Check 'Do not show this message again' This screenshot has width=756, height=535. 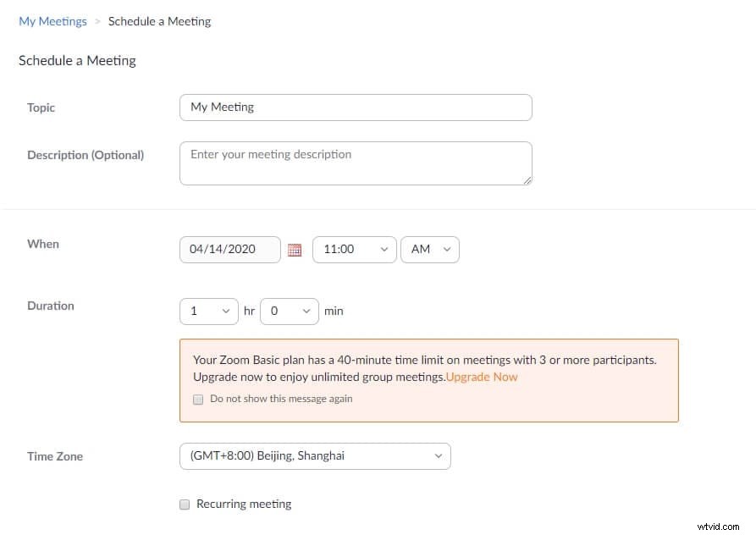tap(197, 398)
